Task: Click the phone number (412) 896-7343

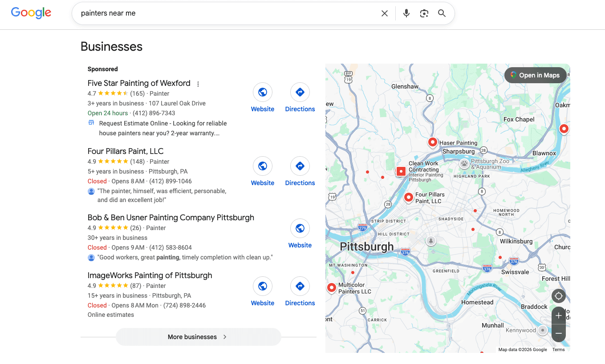Action: point(154,113)
